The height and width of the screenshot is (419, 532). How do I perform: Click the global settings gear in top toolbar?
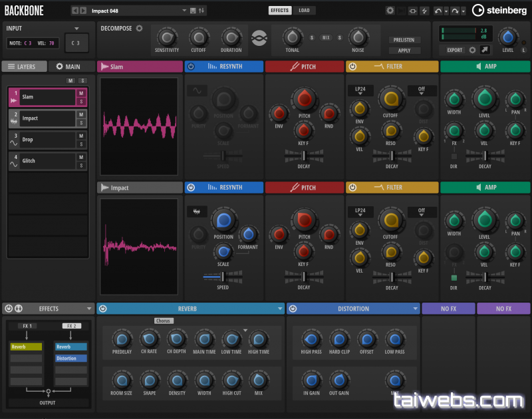[x=390, y=11]
